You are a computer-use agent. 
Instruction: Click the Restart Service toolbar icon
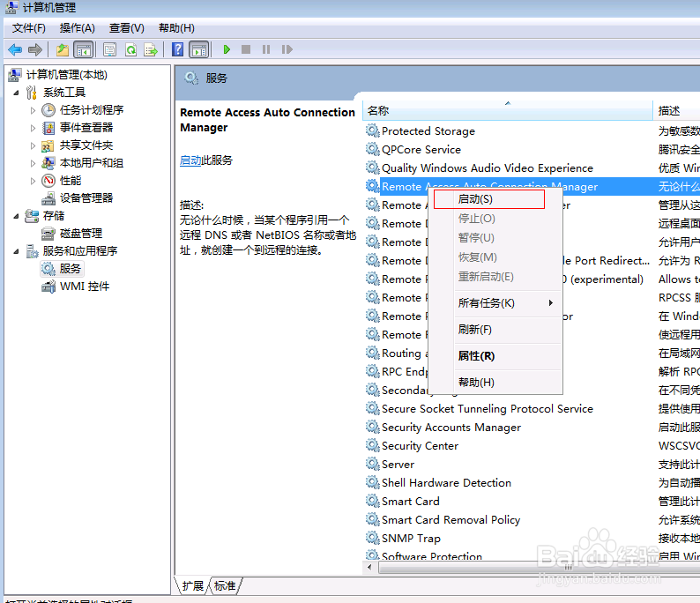[x=287, y=49]
